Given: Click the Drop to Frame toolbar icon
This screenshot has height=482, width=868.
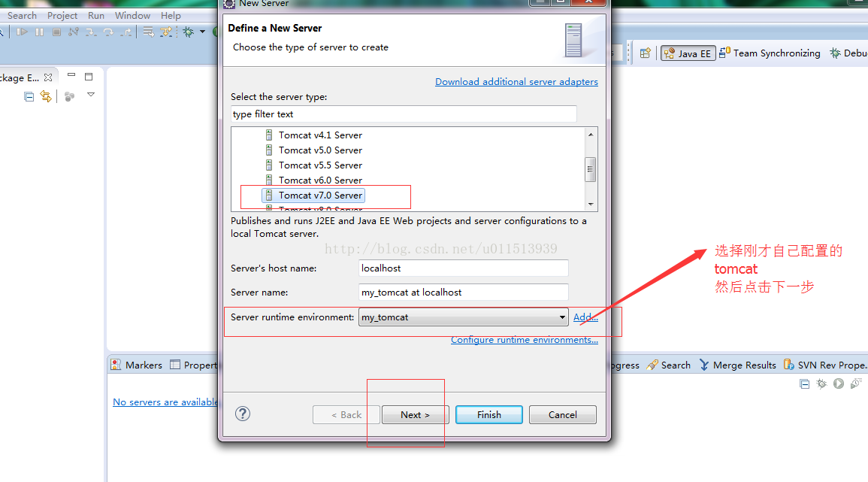Looking at the screenshot, I should click(148, 32).
